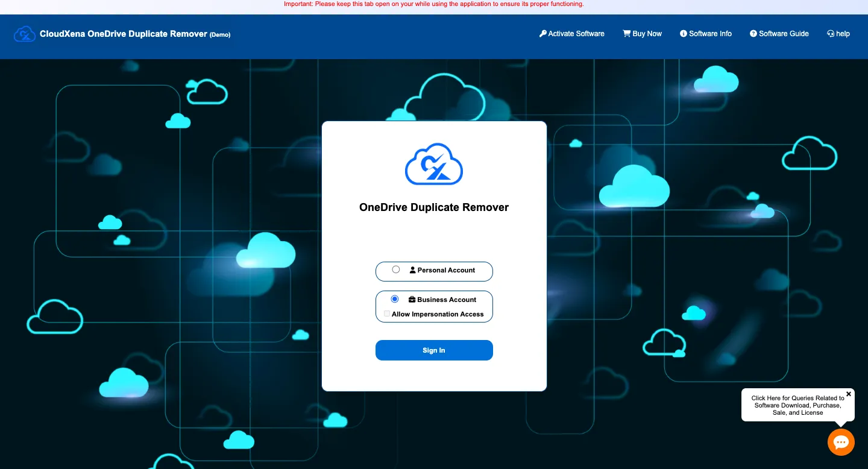Image resolution: width=868 pixels, height=469 pixels.
Task: Select the Personal Account radio button
Action: click(396, 269)
